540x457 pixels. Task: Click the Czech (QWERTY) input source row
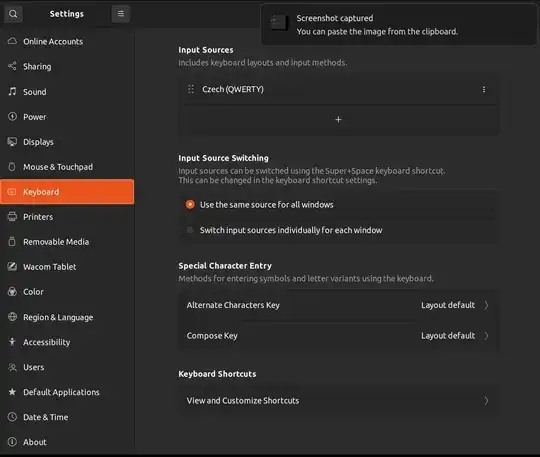[338, 89]
